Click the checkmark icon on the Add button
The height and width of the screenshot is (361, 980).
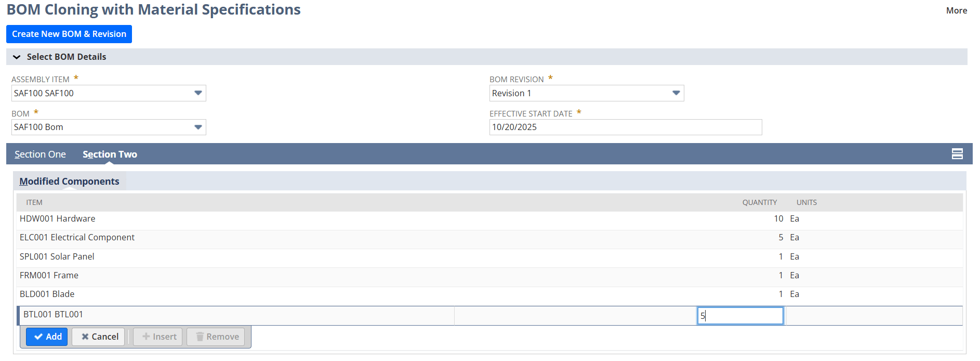(38, 337)
